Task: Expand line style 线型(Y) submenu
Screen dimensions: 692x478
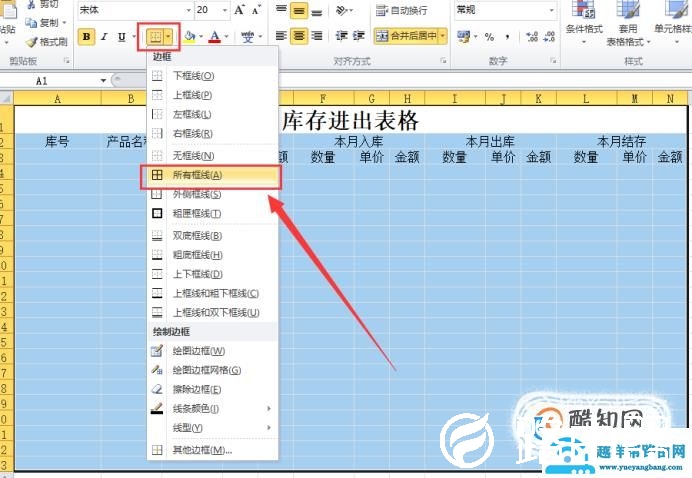Action: pyautogui.click(x=213, y=428)
